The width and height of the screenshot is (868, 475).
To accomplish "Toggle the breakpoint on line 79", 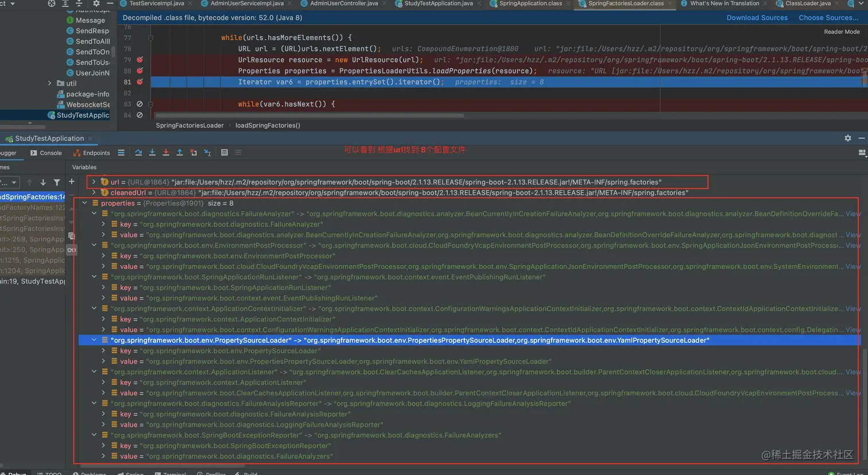I will [x=139, y=60].
